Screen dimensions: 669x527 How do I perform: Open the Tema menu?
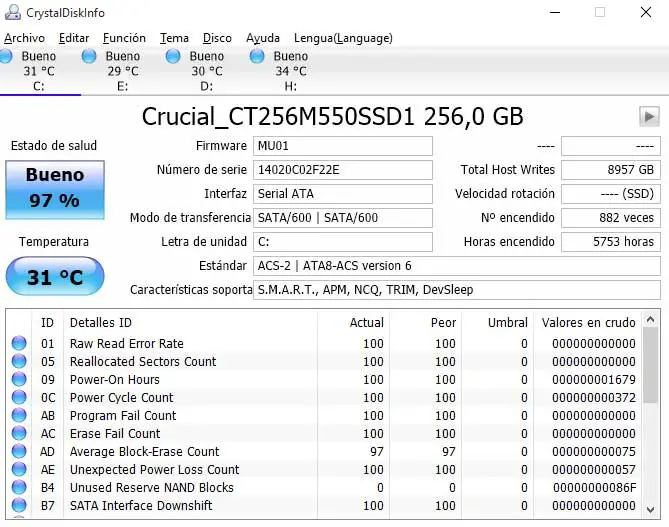[174, 38]
